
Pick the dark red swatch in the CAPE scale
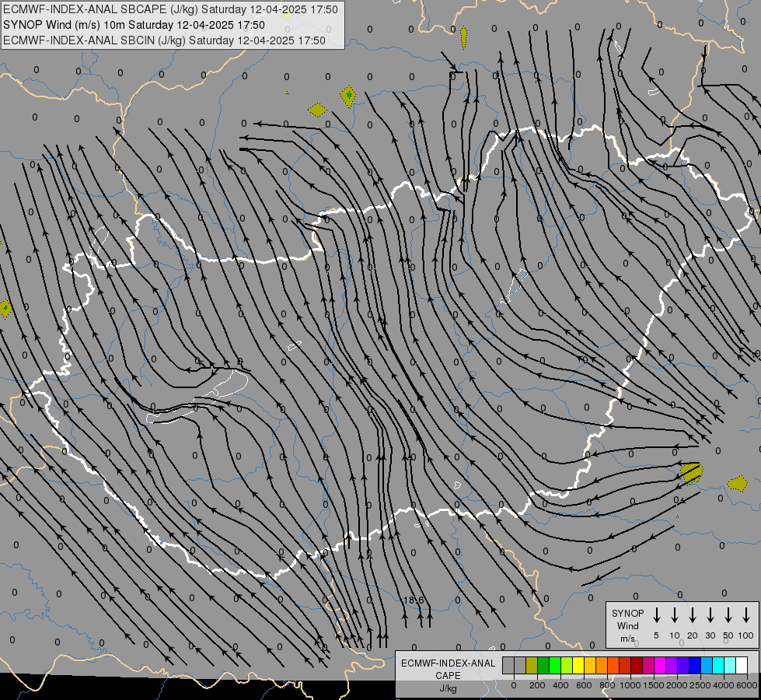click(637, 665)
